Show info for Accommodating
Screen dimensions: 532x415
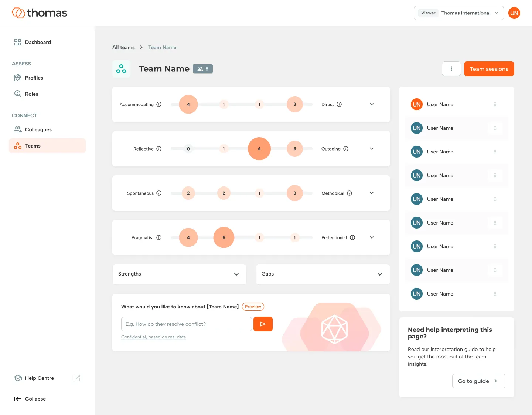click(159, 104)
